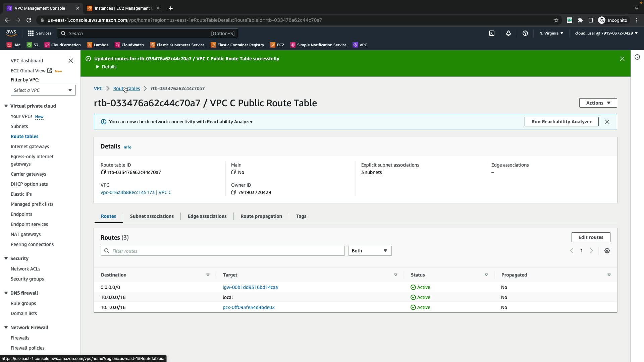Copy the Owner ID value
The height and width of the screenshot is (362, 644).
[x=234, y=192]
